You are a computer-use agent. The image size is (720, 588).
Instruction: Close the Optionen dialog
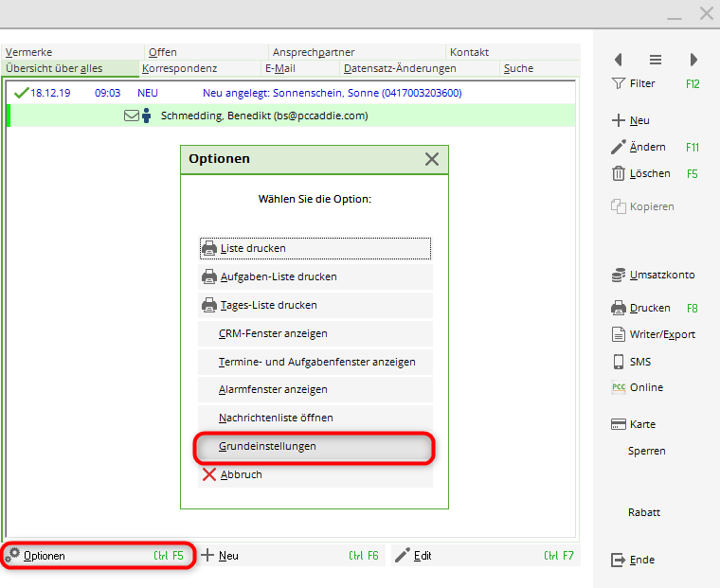432,159
